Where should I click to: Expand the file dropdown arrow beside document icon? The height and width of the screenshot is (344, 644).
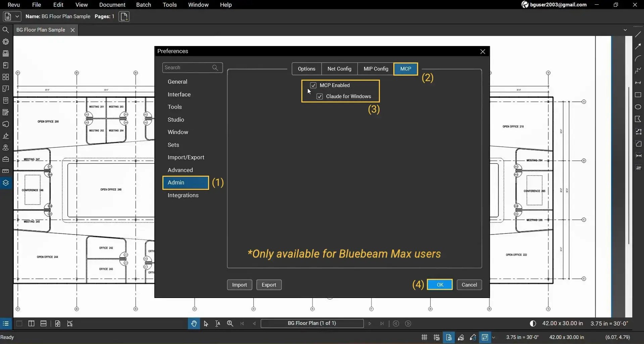click(x=17, y=16)
